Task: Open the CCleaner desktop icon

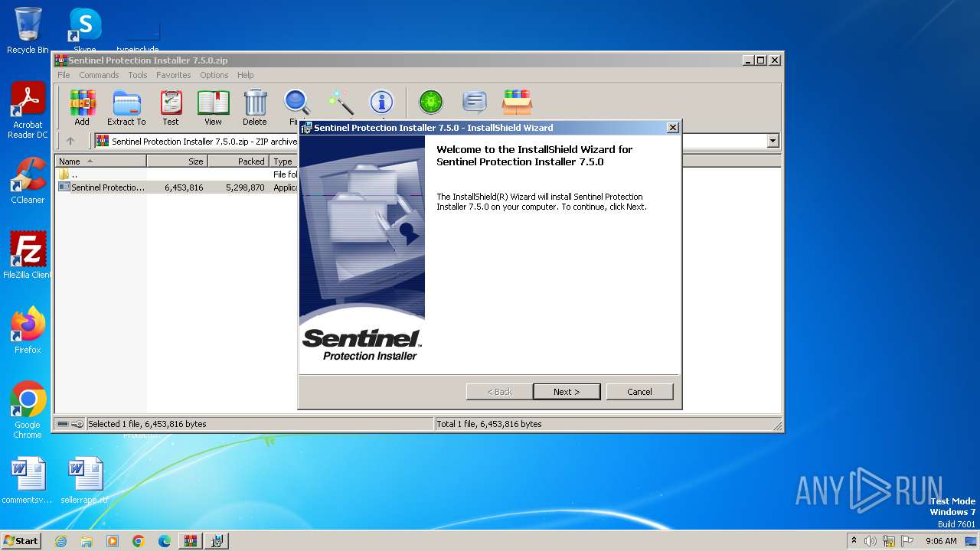Action: tap(28, 181)
